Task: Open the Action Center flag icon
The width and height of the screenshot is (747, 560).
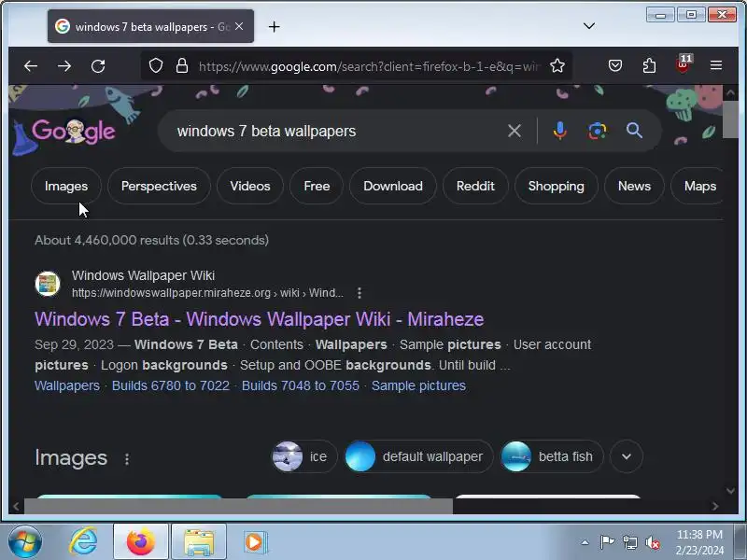Action: 606,542
